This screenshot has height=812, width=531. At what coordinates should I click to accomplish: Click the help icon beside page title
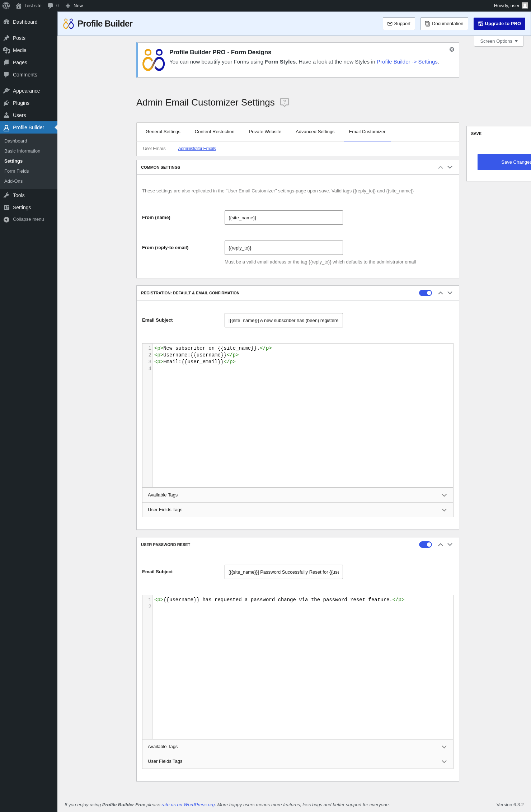coord(284,102)
